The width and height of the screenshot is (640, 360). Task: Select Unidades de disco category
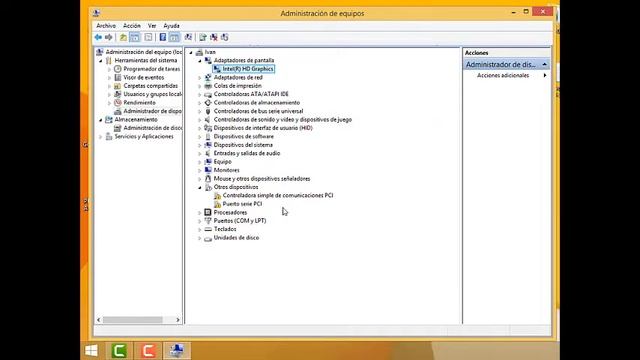236,238
